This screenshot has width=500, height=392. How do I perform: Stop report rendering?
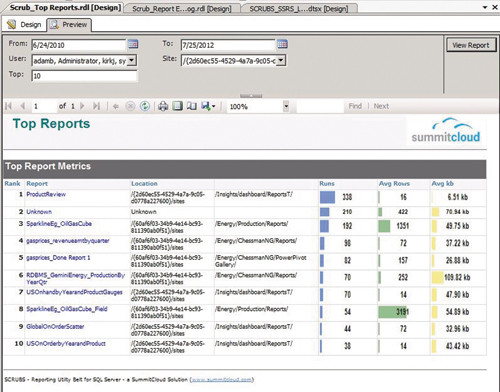pyautogui.click(x=130, y=106)
